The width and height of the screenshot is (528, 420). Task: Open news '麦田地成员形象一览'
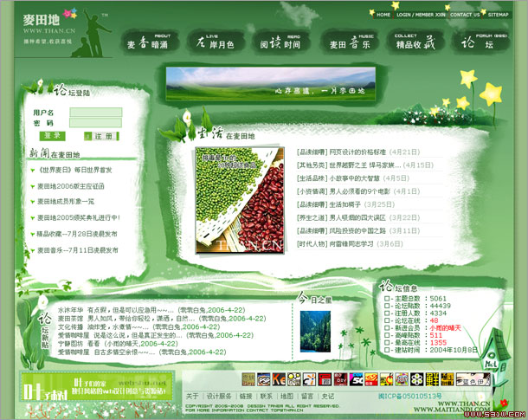pos(66,202)
